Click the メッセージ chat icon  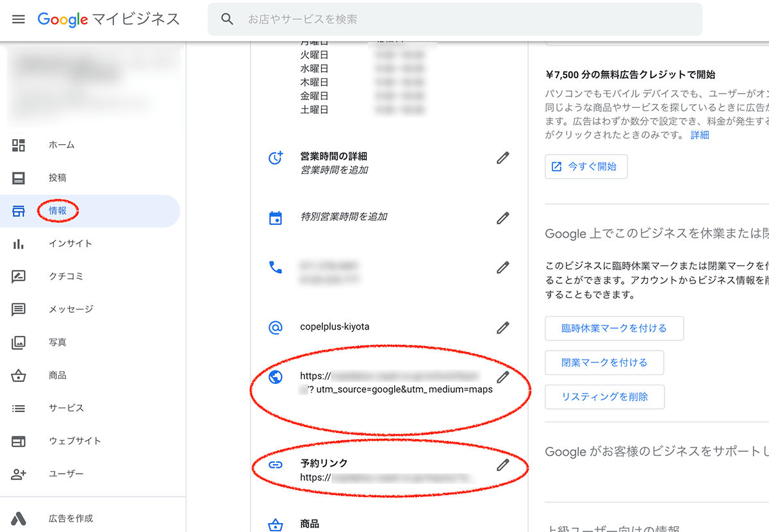19,310
